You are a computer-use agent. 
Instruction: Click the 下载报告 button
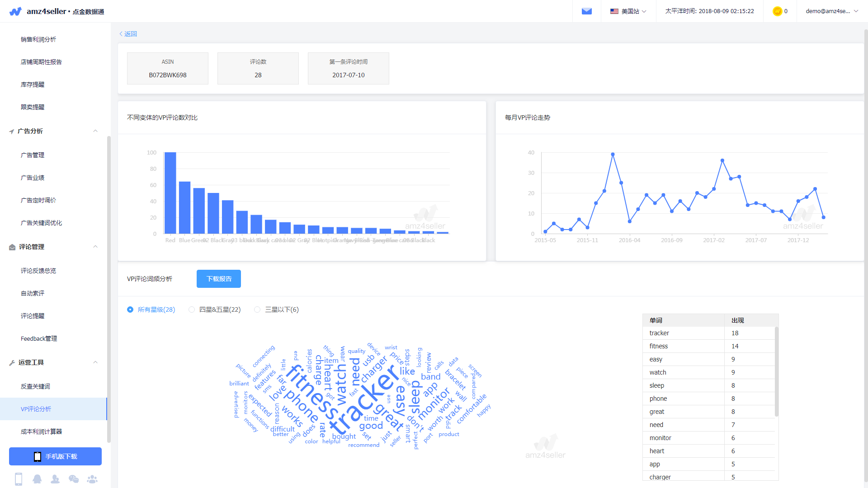(x=219, y=279)
